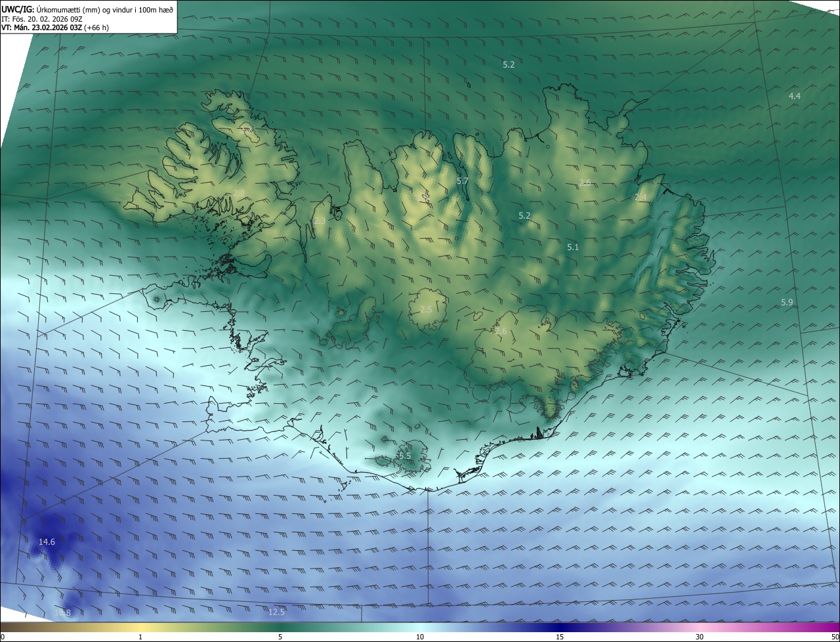Click the 2.5 value inside the central glacier outline
The height and width of the screenshot is (642, 840).
tap(426, 309)
